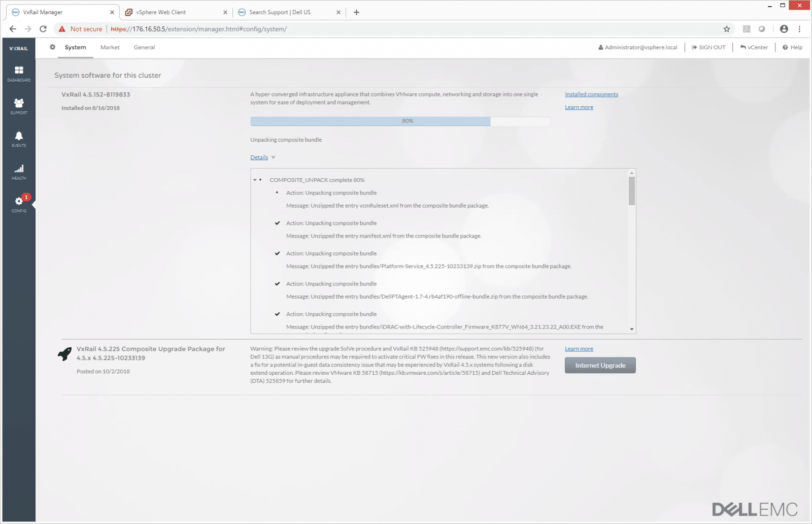Click the VxRail logo in sidebar
The height and width of the screenshot is (524, 812).
tap(19, 48)
